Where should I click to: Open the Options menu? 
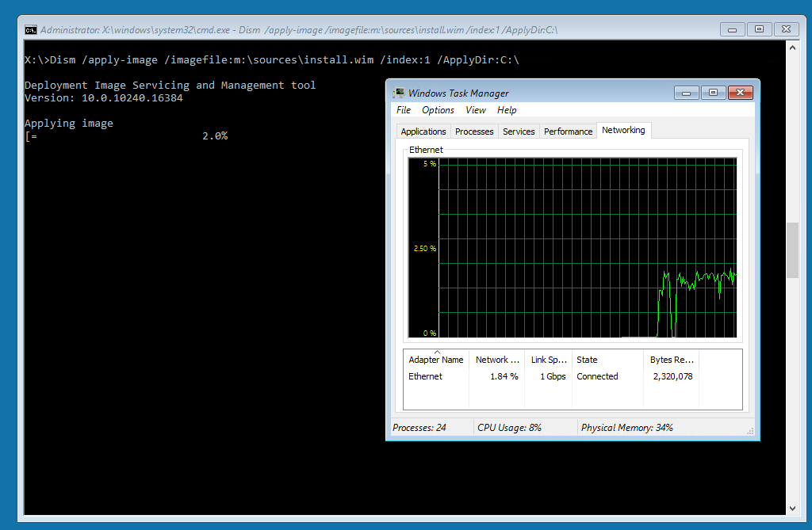point(438,110)
